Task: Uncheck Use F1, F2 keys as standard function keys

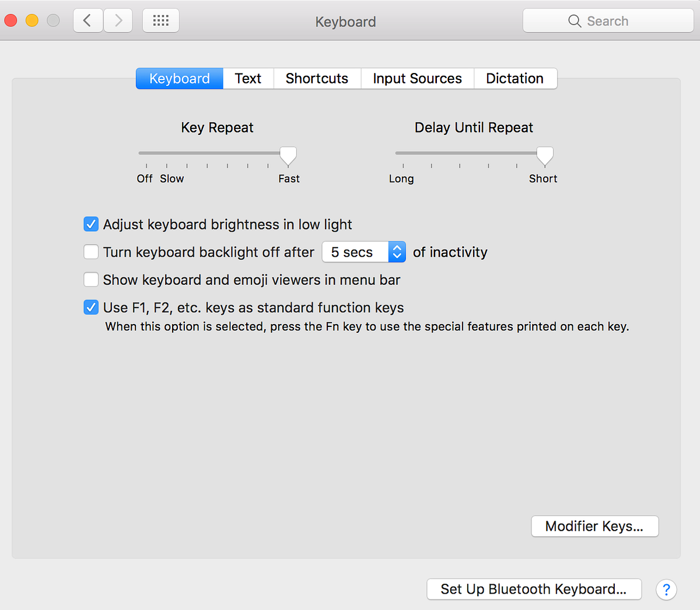Action: (91, 307)
